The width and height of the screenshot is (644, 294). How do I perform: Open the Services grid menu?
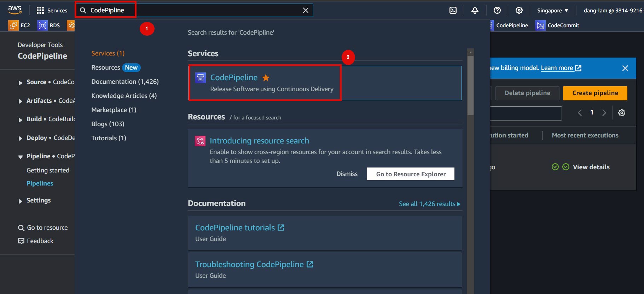[52, 11]
